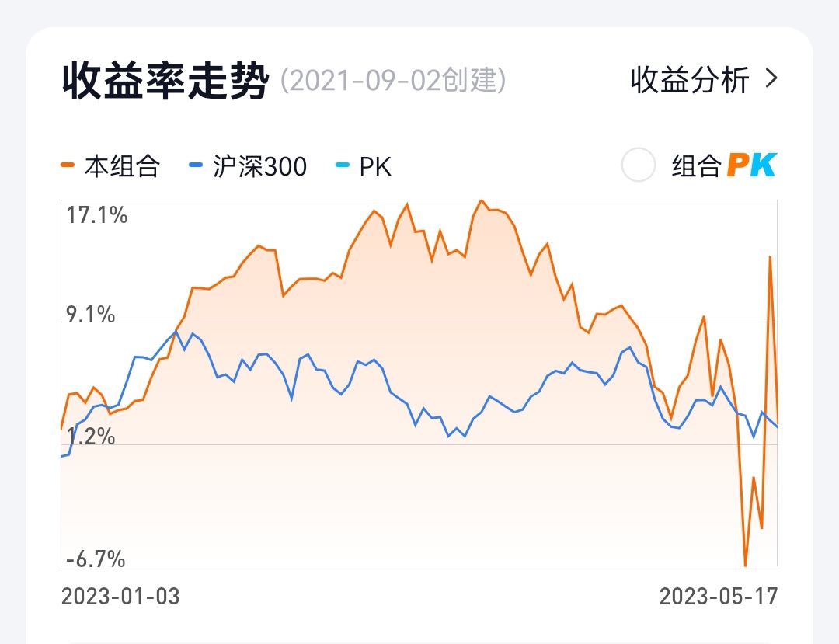Click the chevron arrow beside 收益分析
Screen dimensions: 839x644
point(771,78)
